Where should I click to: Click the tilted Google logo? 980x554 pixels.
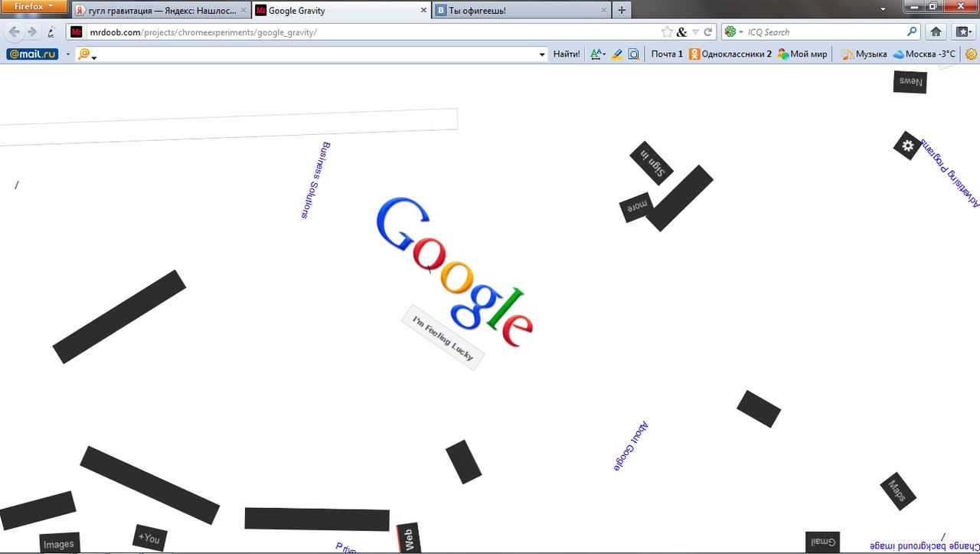point(453,272)
